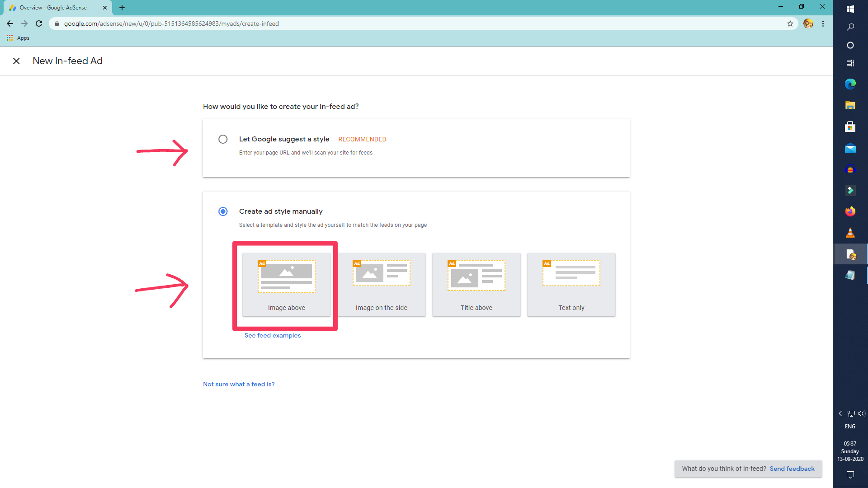Launch Microsoft Edge from taskbar
Screen dimensions: 868x488
(x=850, y=84)
